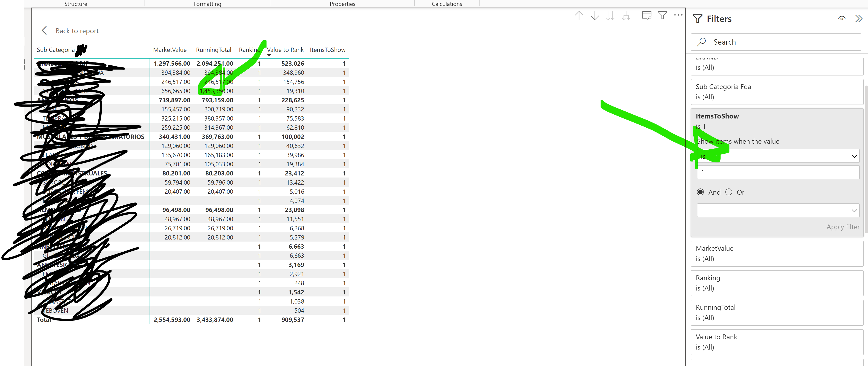
Task: Click the filter value field containing 1
Action: 778,172
